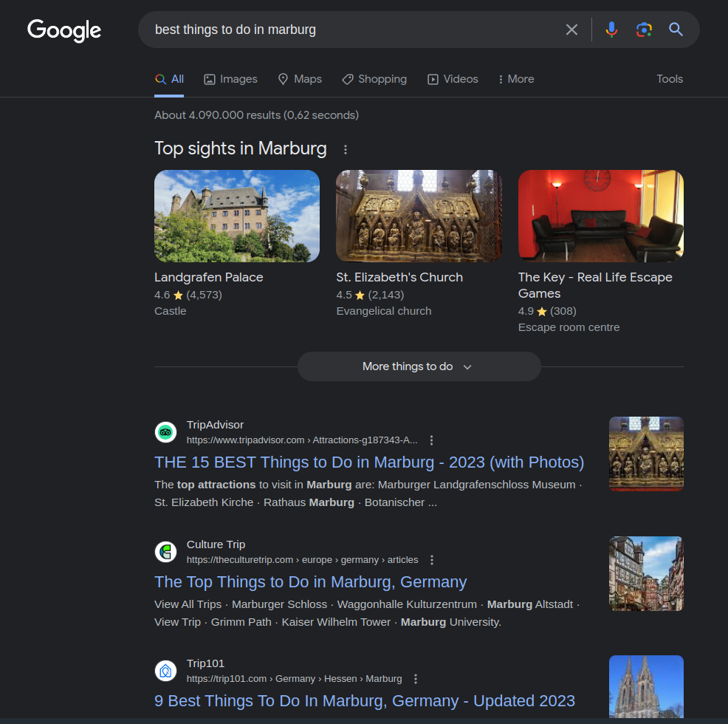Click the Google logo to go home
728x724 pixels.
coord(64,30)
